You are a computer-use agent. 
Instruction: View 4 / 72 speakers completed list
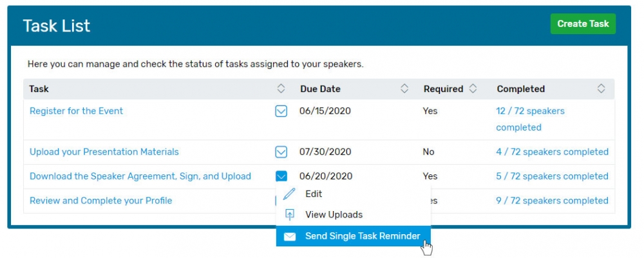[x=552, y=152]
